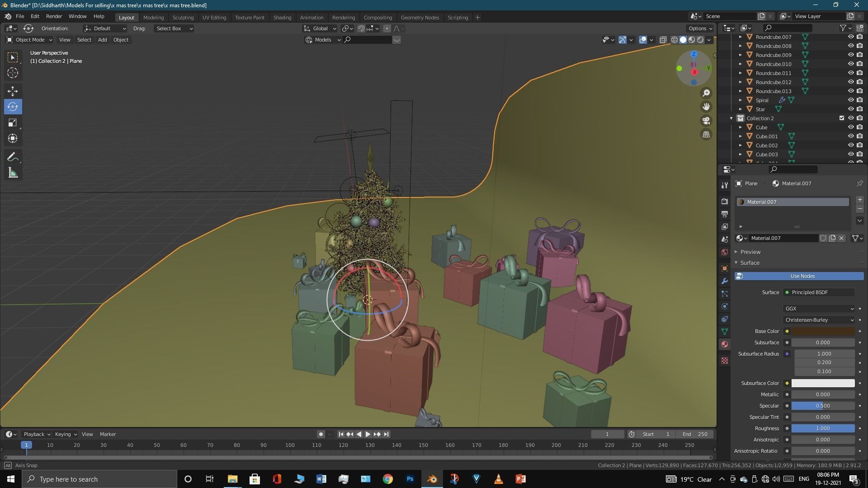Open the Object properties tab
Image resolution: width=868 pixels, height=488 pixels.
click(x=725, y=268)
